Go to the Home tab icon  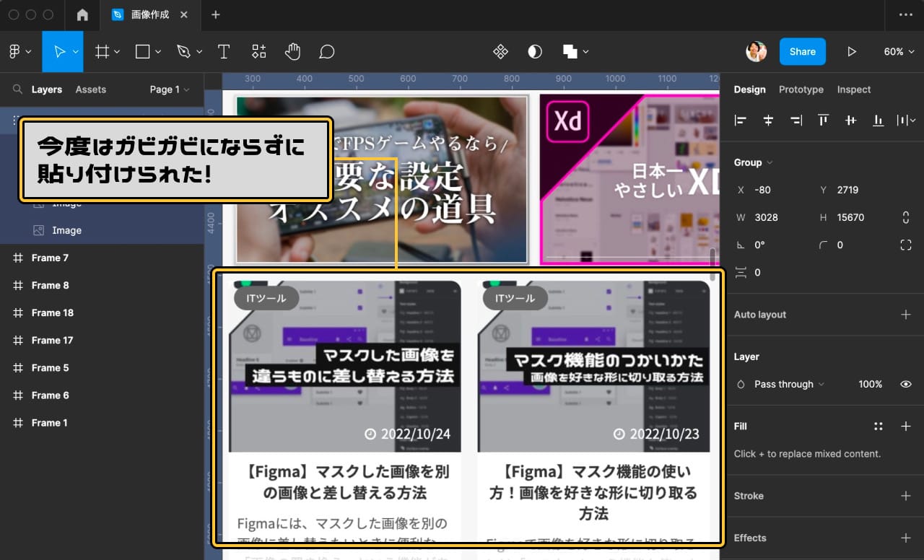82,14
